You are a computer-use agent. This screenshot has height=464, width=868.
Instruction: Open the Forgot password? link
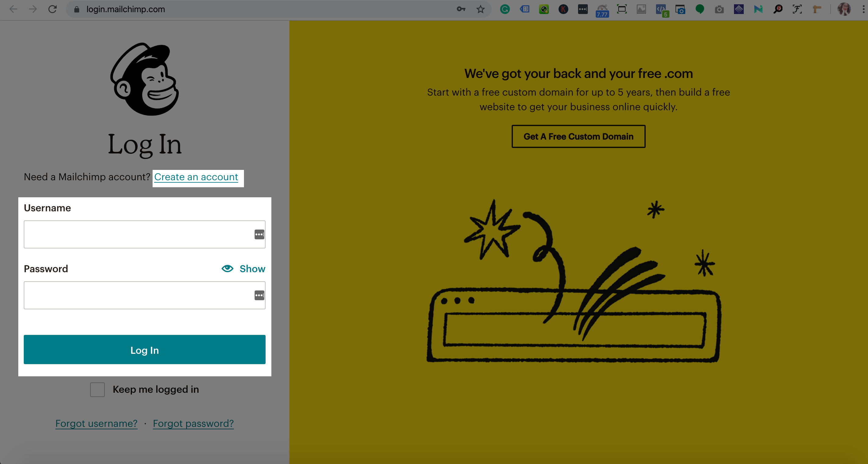[193, 424]
